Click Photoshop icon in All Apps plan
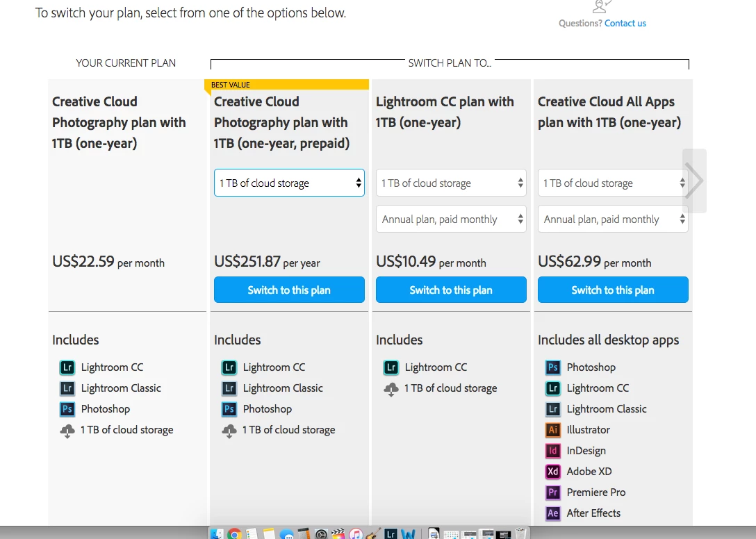The image size is (756, 539). click(x=553, y=367)
